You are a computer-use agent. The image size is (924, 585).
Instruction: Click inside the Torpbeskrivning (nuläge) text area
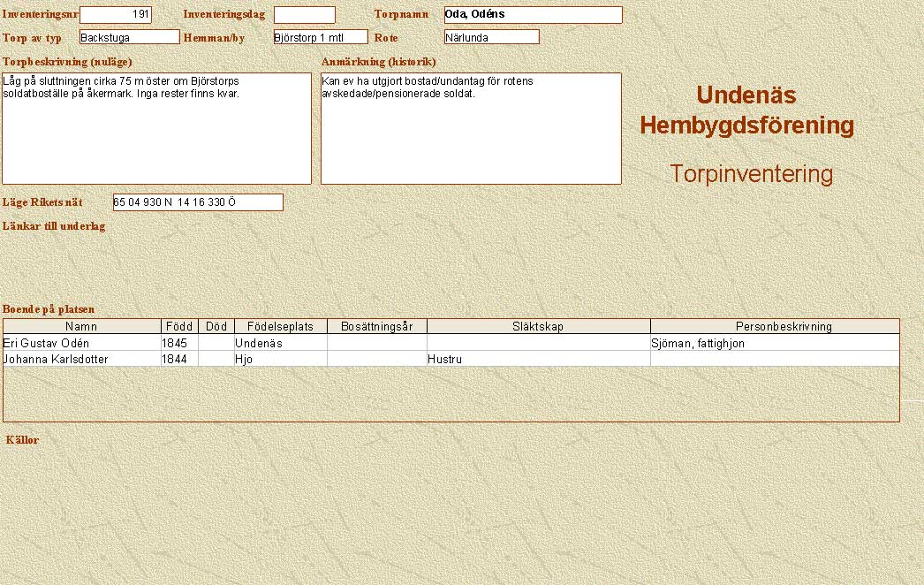pos(157,128)
